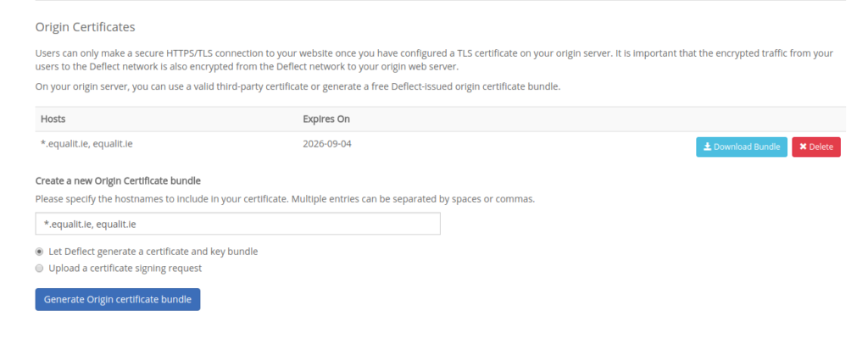Viewport: 868px width, 338px height.
Task: Click the Expires On column header
Action: coord(326,119)
